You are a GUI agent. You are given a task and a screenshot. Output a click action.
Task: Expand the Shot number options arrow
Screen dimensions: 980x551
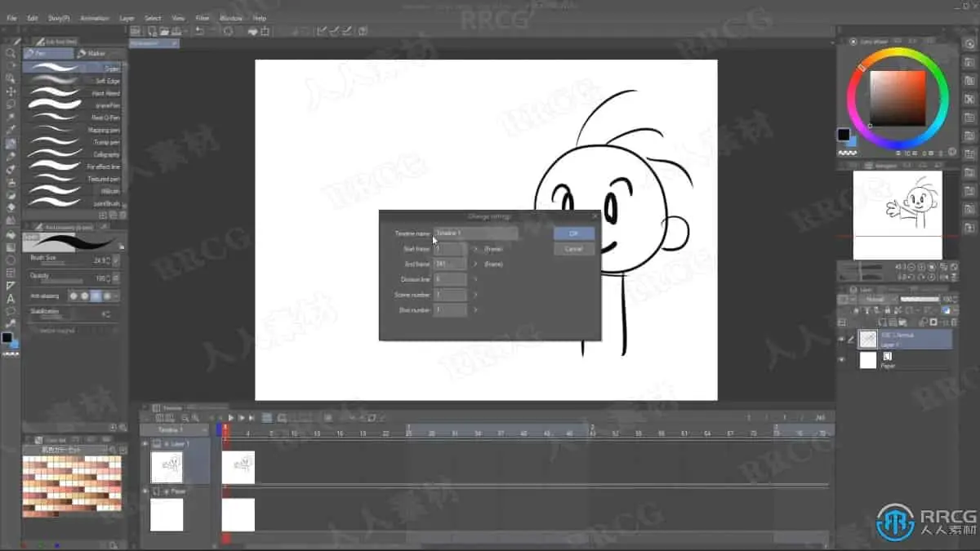click(475, 310)
